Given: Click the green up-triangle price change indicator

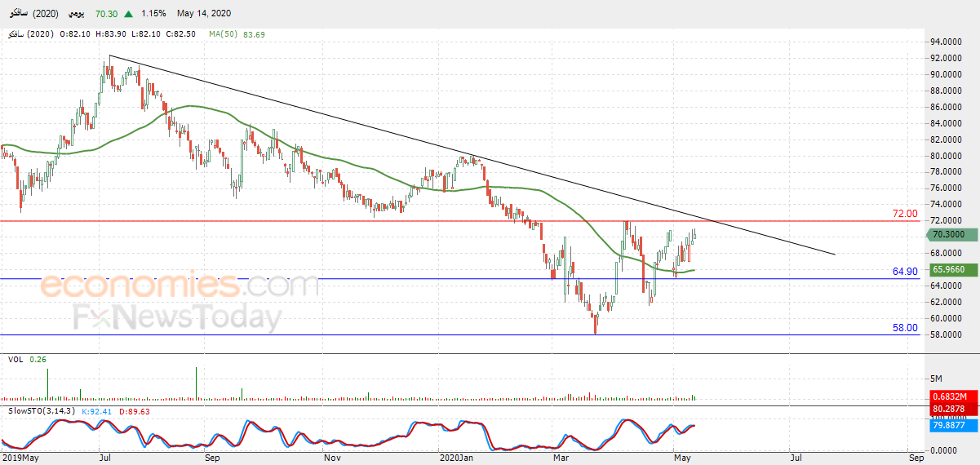Looking at the screenshot, I should tap(128, 14).
